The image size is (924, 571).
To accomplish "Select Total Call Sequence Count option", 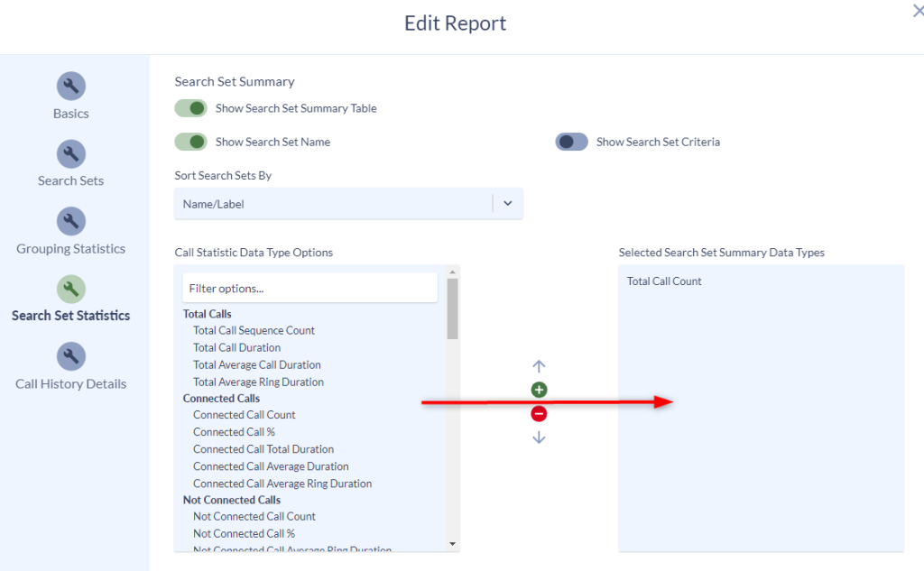I will 254,330.
